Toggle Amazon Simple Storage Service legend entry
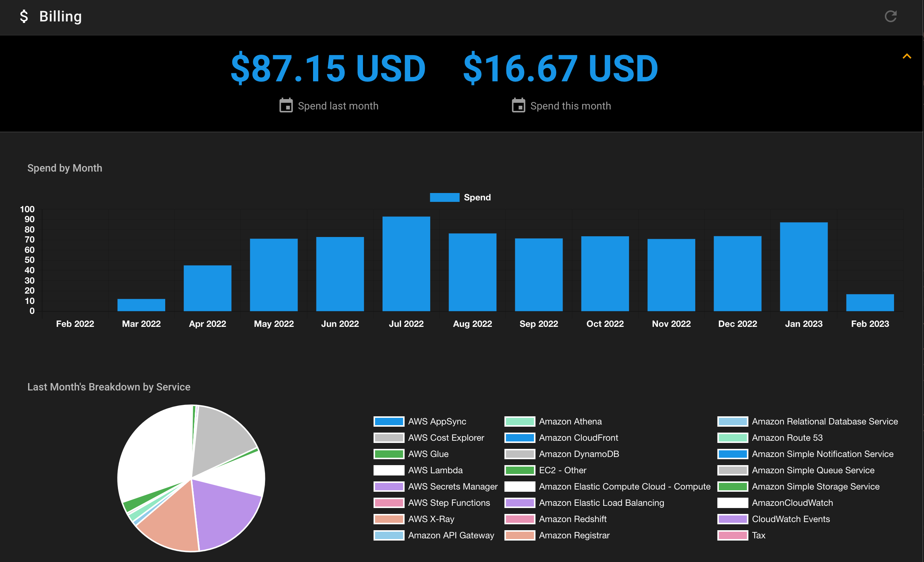This screenshot has height=562, width=924. pyautogui.click(x=799, y=487)
